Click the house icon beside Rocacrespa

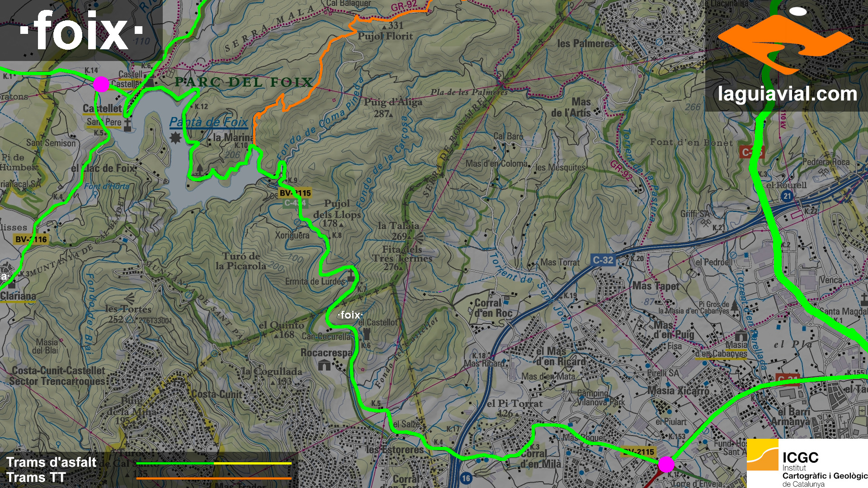(324, 365)
